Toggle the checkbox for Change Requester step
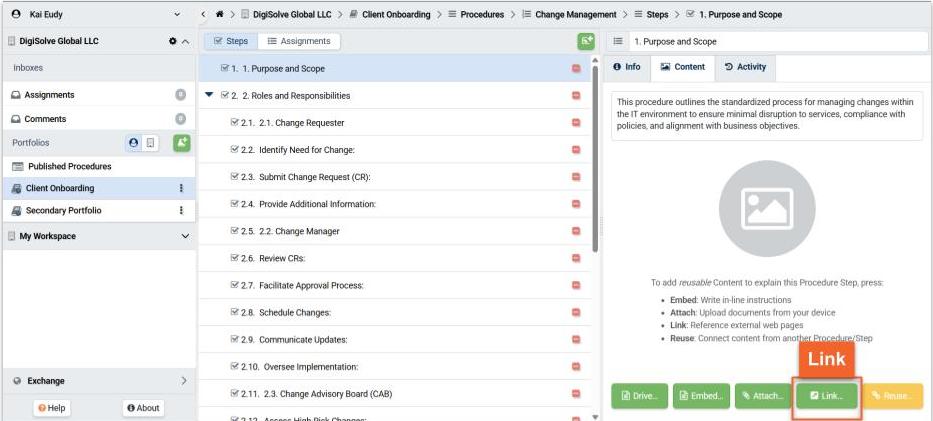 (234, 123)
